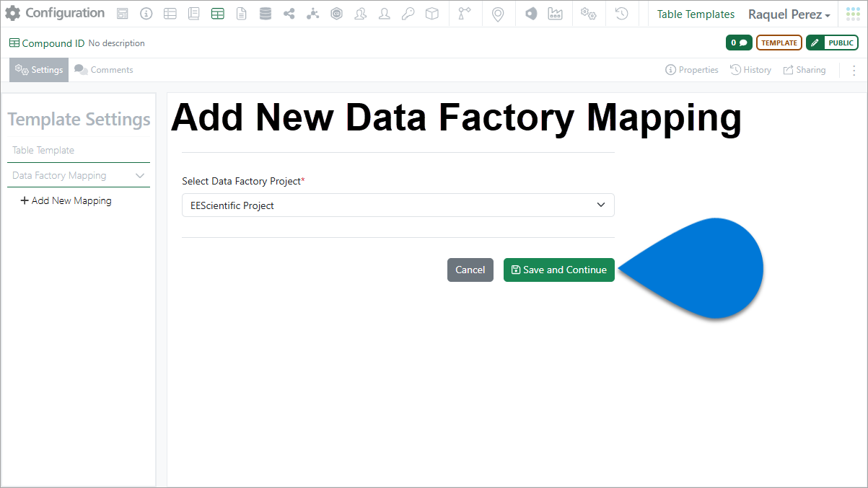Select the green table templates icon
This screenshot has width=868, height=488.
[217, 14]
